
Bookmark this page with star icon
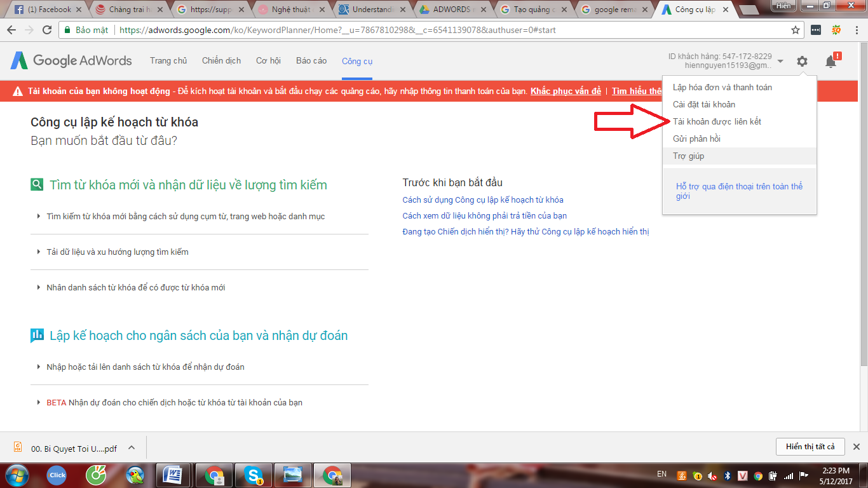(796, 30)
